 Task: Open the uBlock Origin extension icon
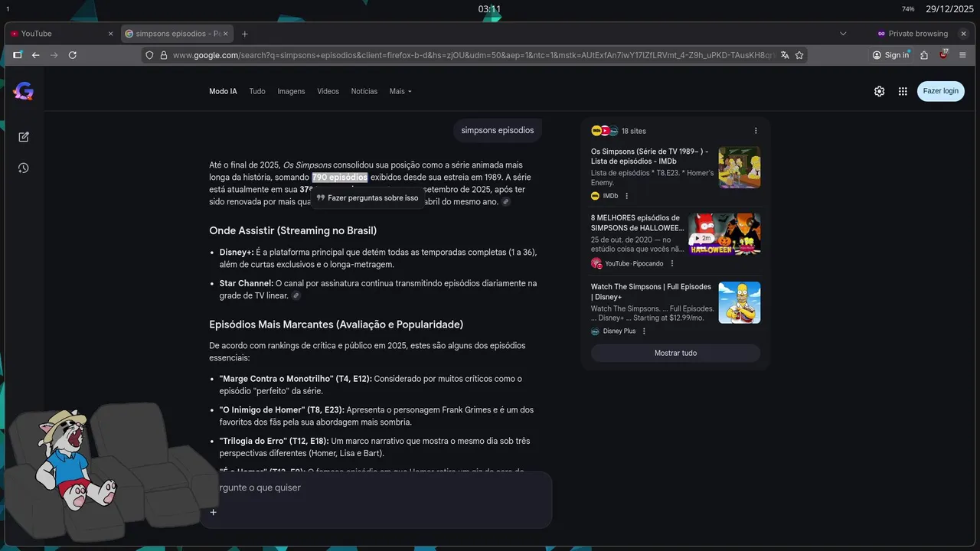point(943,55)
